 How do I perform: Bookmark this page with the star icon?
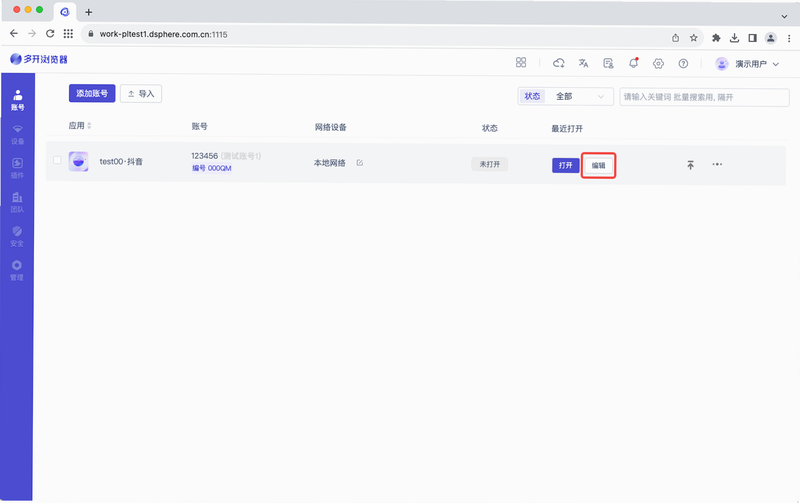[693, 38]
